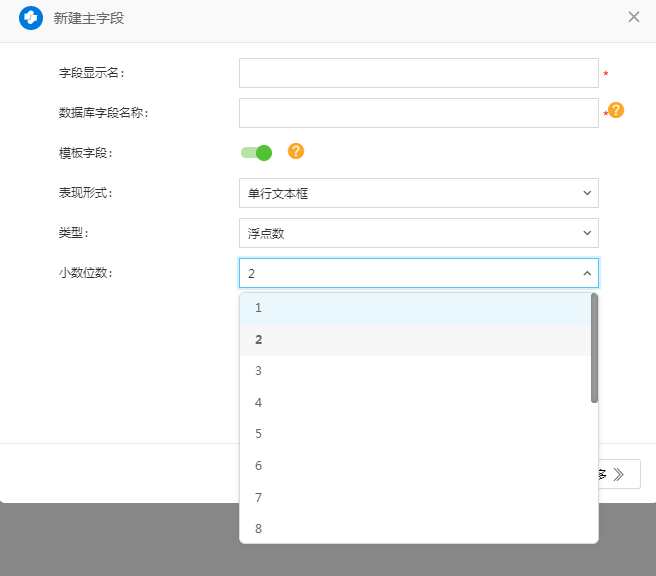Toggle the 模板字段 switch off
The image size is (656, 576).
pyautogui.click(x=256, y=153)
